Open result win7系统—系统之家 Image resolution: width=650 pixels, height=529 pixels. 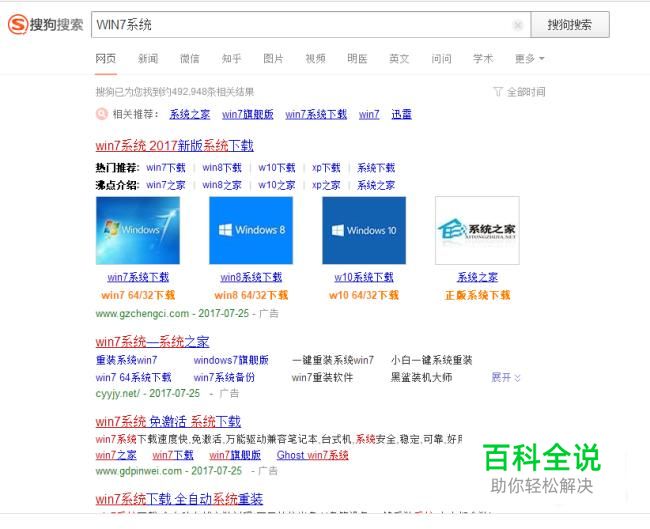click(152, 342)
